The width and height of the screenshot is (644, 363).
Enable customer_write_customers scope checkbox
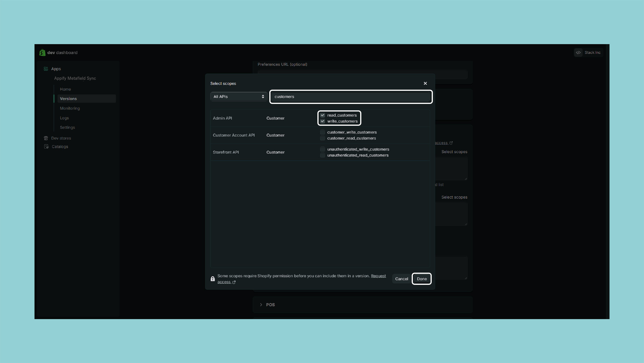point(322,132)
